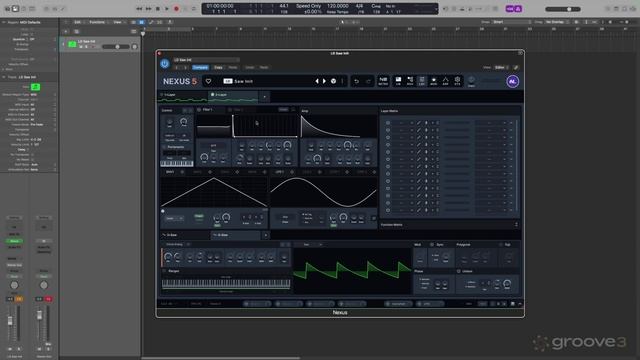Open the Nexus mod page icon
The height and width of the screenshot is (360, 640).
coord(433,81)
